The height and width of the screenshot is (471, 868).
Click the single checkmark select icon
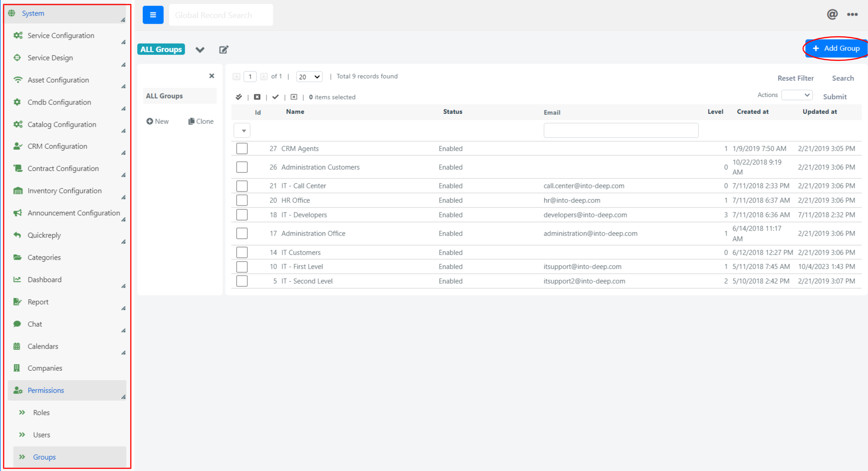[x=275, y=97]
